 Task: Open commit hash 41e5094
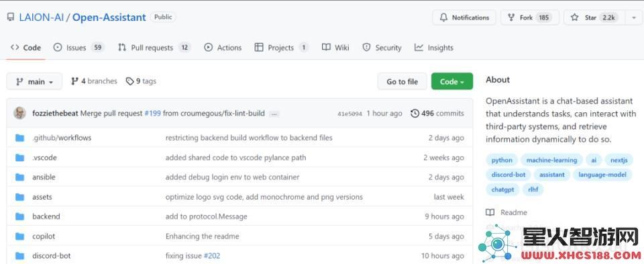tap(350, 114)
